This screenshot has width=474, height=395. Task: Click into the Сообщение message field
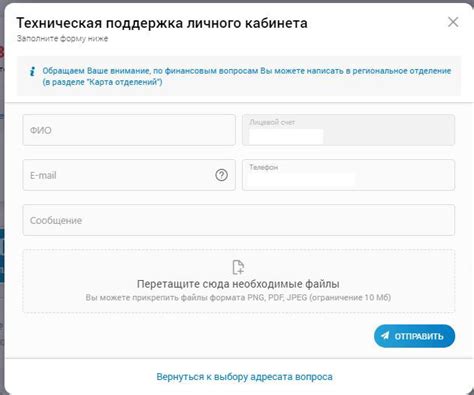[x=239, y=220]
